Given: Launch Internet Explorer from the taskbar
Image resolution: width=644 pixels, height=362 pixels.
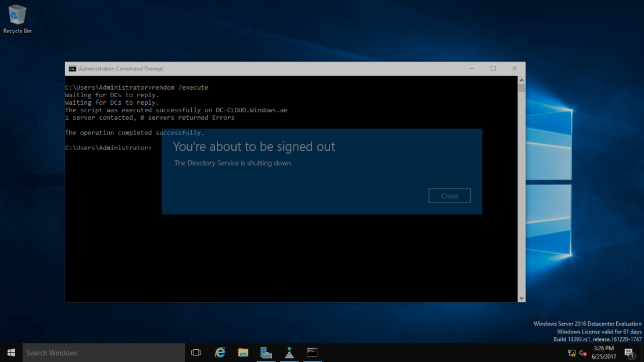Looking at the screenshot, I should pos(220,353).
